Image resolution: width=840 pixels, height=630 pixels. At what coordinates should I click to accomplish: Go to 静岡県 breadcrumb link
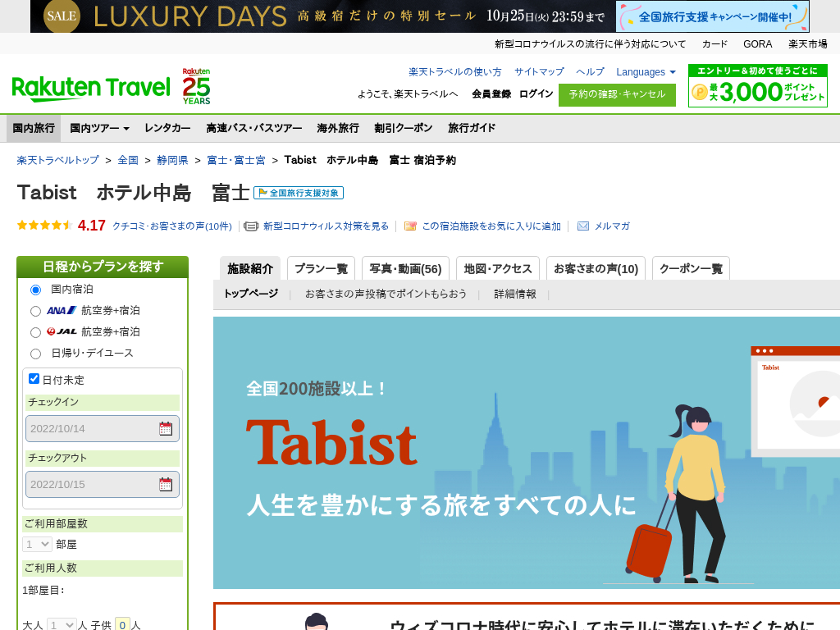[172, 160]
